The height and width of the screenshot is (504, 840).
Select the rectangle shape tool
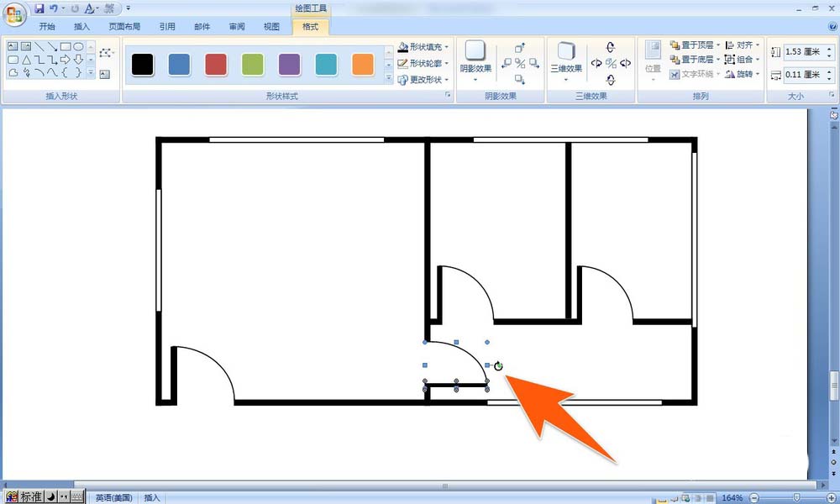[66, 46]
